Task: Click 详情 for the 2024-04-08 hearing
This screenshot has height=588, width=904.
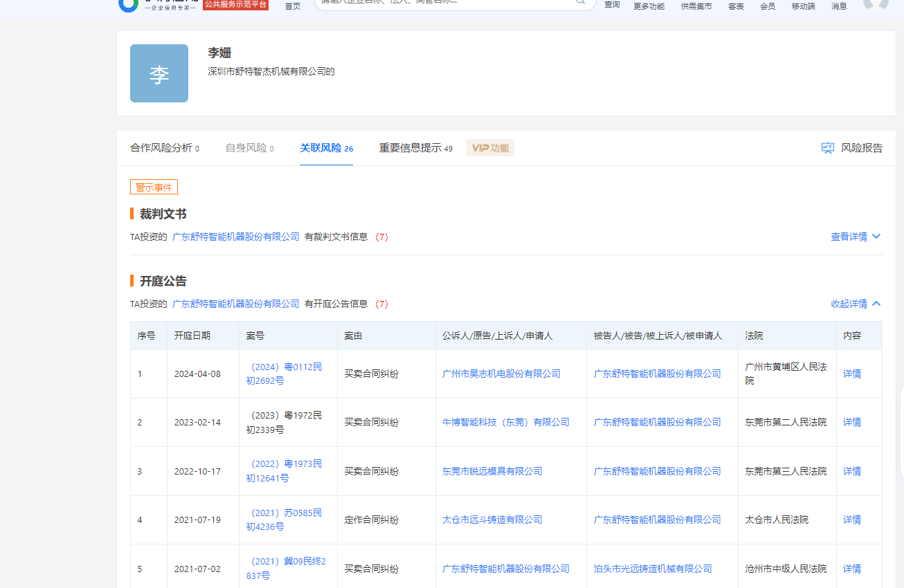Action: pyautogui.click(x=852, y=374)
